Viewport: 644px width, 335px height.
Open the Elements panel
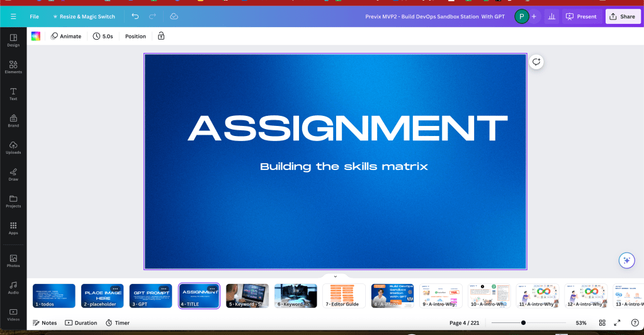[13, 67]
